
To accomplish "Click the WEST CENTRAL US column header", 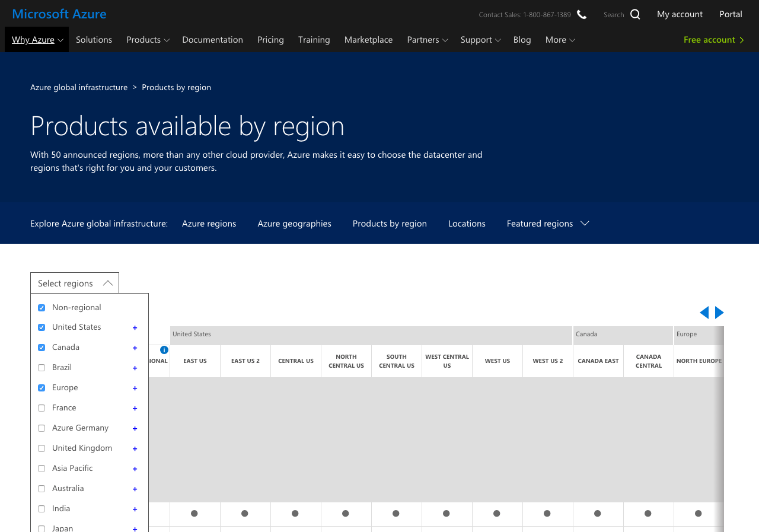I will pos(447,361).
